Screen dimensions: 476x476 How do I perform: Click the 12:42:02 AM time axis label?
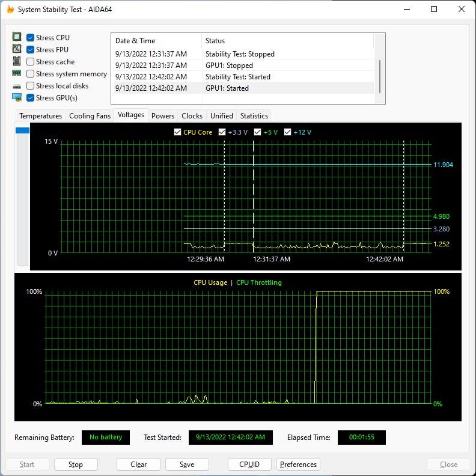(385, 259)
